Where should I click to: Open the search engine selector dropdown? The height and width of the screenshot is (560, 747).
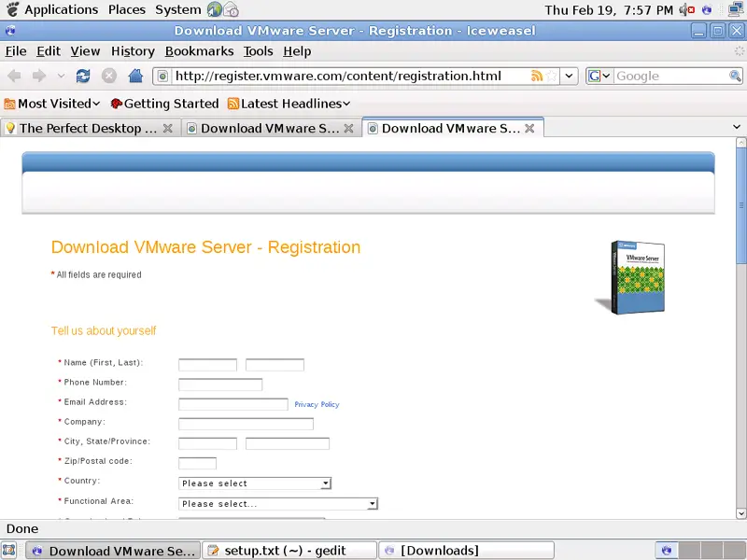point(599,76)
